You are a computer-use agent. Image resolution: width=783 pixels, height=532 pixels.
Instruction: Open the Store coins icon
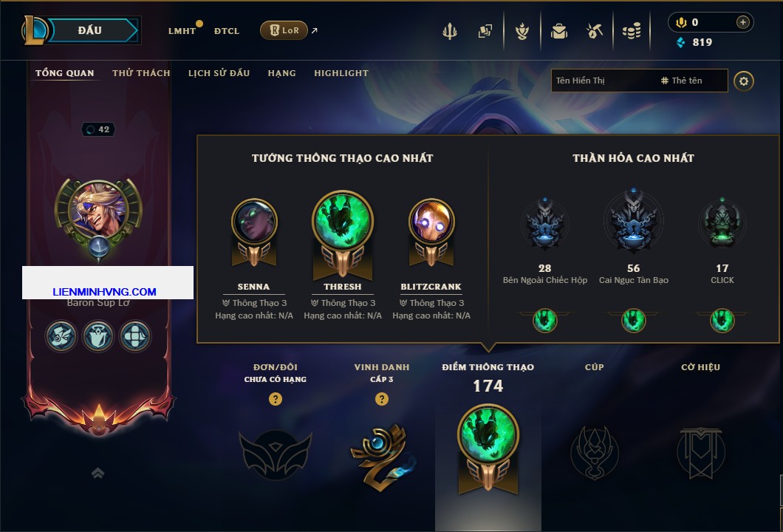coord(632,32)
